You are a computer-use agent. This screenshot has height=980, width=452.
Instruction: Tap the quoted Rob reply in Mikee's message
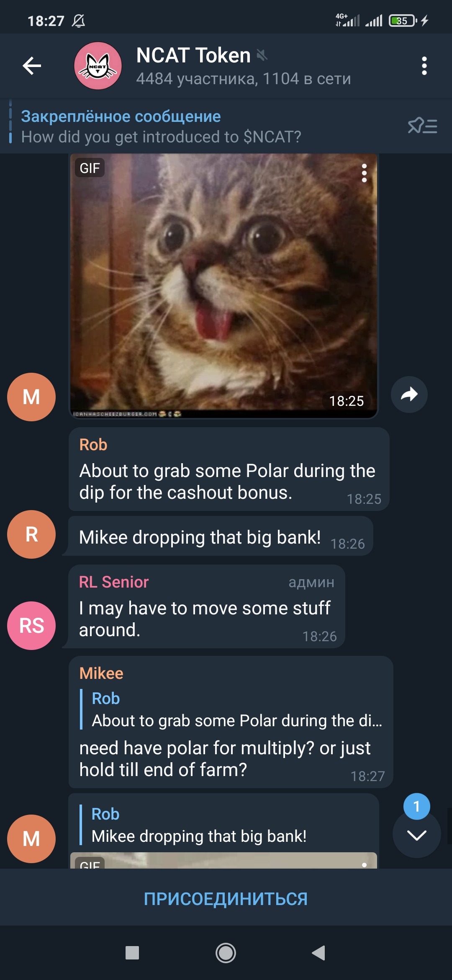point(231,709)
